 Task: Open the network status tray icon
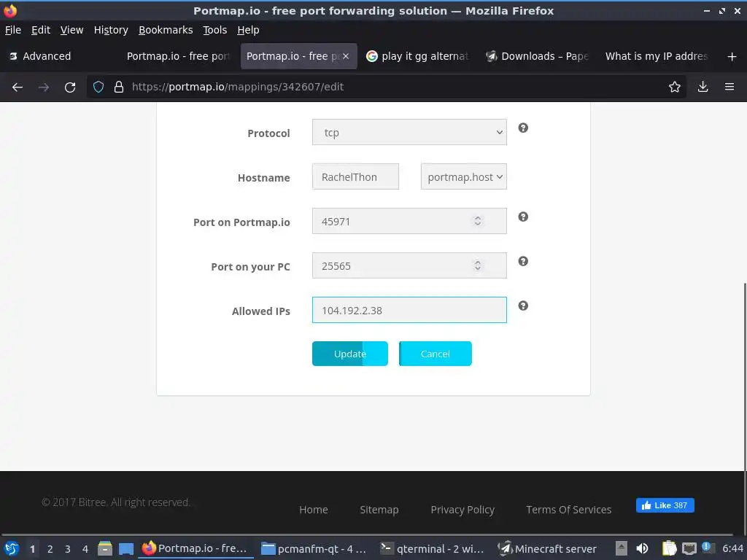(x=689, y=548)
